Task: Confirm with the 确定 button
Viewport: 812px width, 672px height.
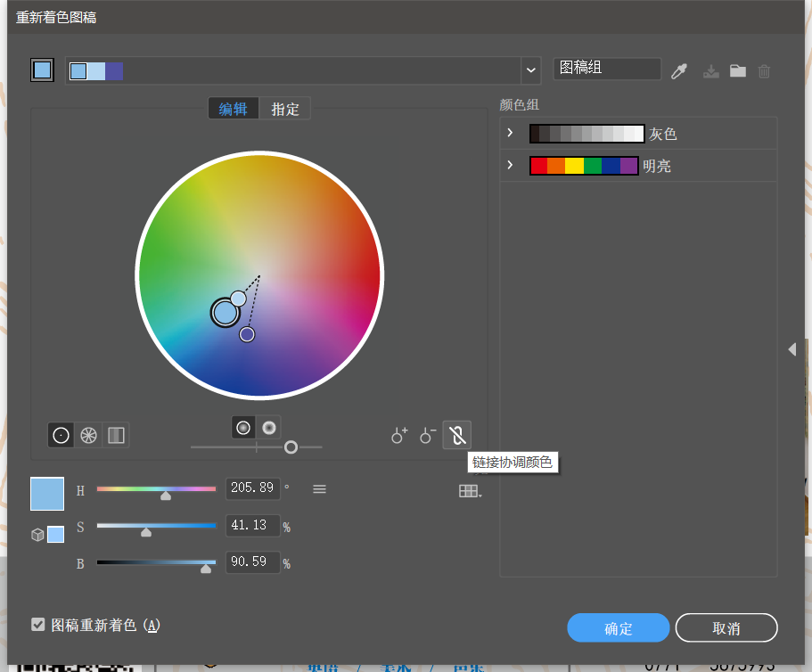Action: [619, 628]
